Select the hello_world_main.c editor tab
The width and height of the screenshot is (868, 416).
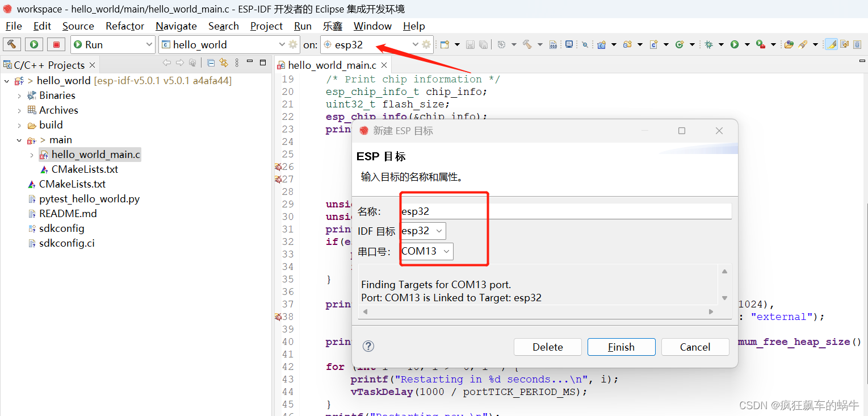[x=332, y=65]
